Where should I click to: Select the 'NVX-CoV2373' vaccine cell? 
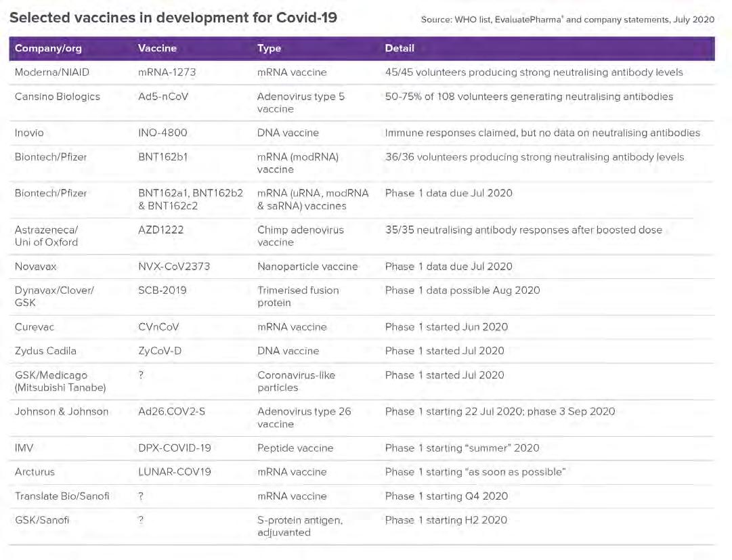coord(173,267)
